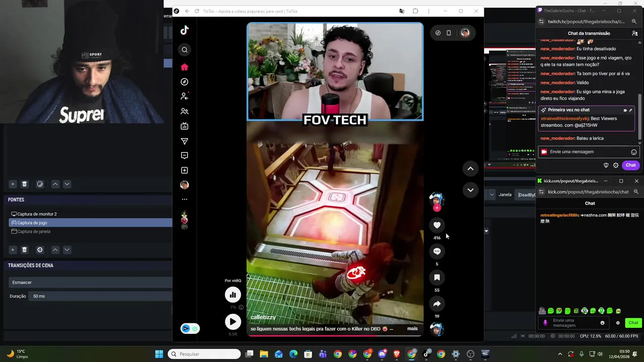Open Twitch emote picker smiley

coord(634,152)
